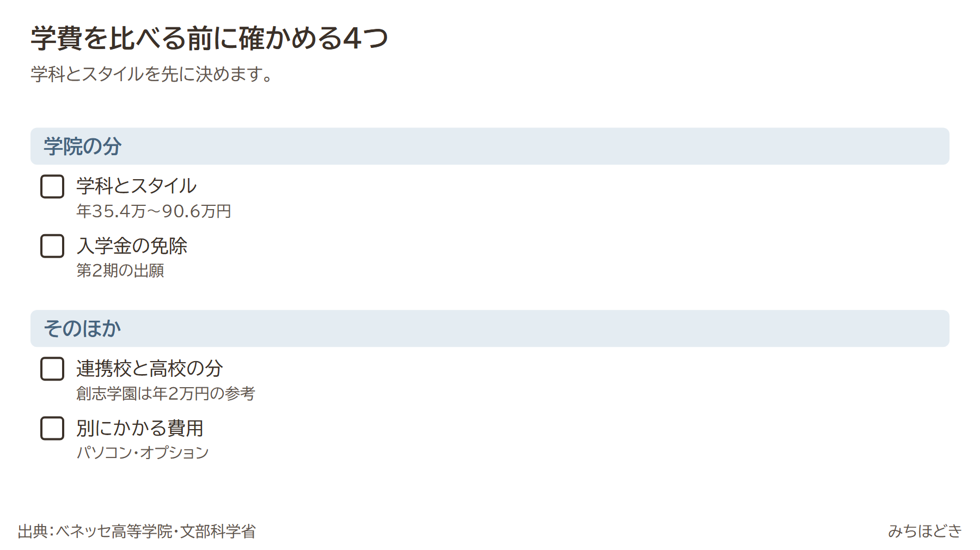Check the 学科とスタイル checkbox

(52, 187)
